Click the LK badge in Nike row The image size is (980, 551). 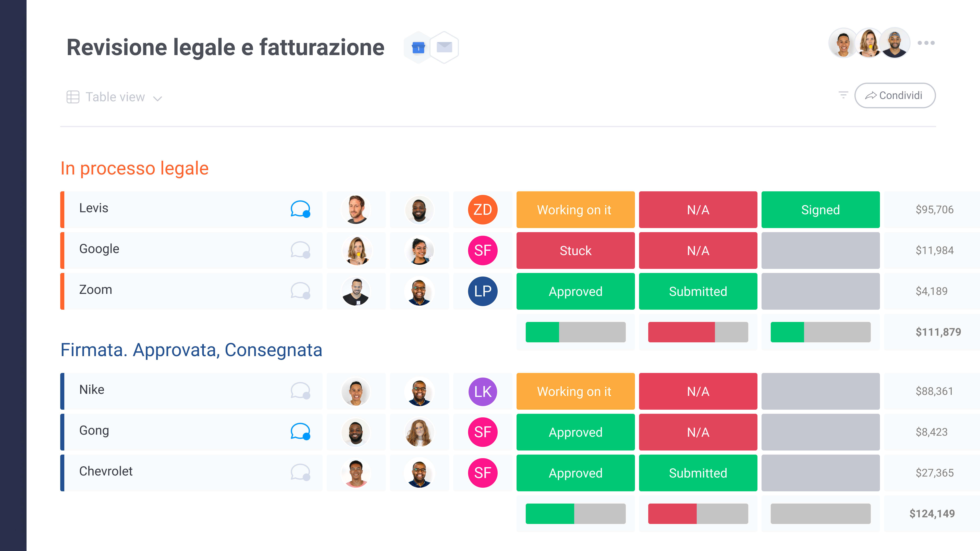tap(483, 391)
